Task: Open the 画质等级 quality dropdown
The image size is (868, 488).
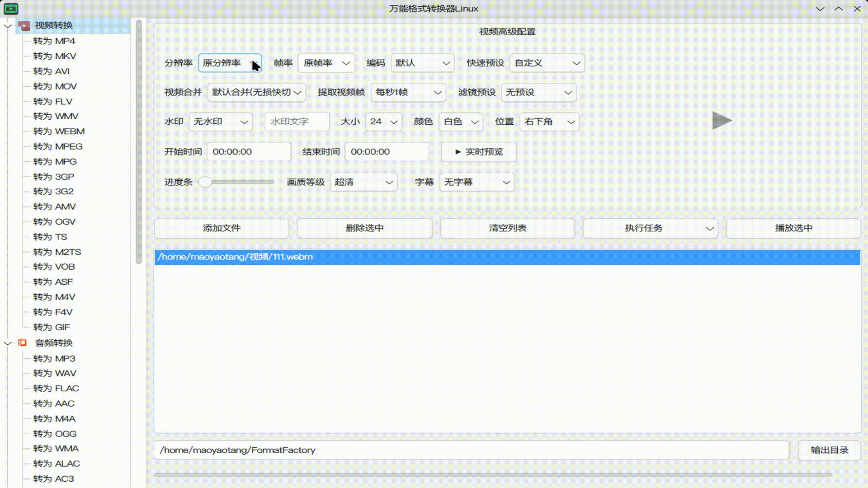Action: pos(364,183)
